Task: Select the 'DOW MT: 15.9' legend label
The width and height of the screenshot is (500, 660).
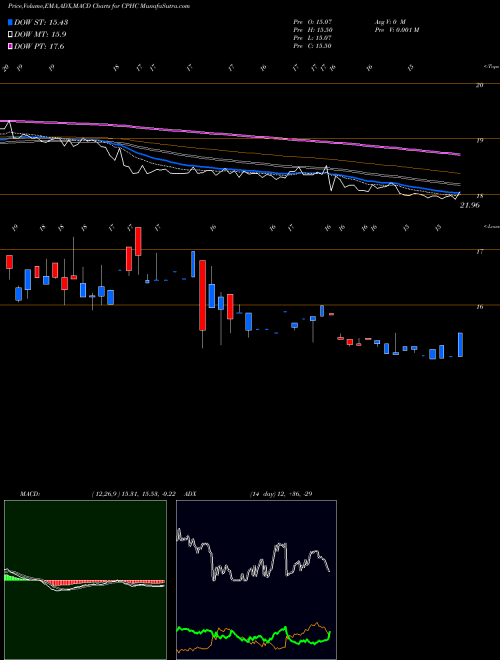Action: [x=40, y=35]
